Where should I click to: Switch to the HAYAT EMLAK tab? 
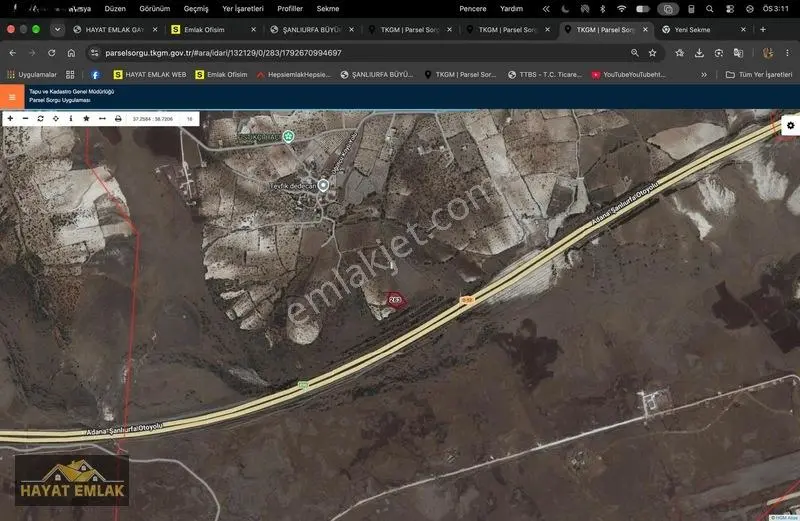tap(114, 30)
